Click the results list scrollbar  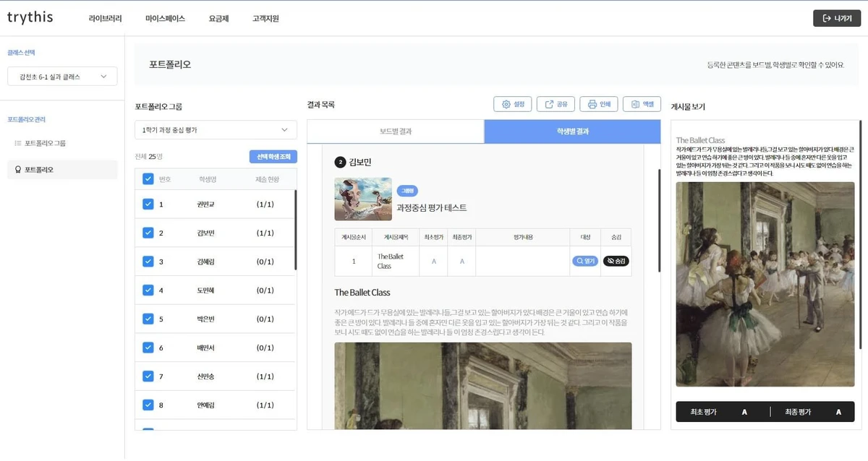pos(659,220)
